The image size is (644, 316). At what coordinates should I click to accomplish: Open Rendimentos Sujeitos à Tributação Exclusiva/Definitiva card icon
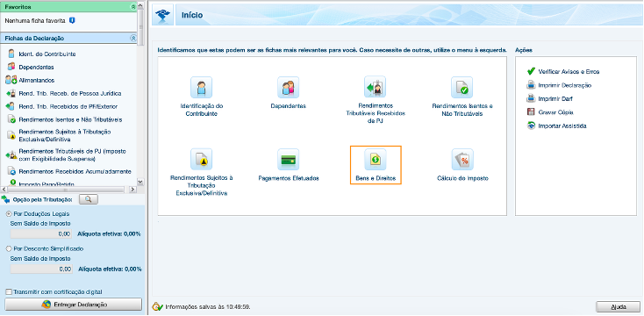pyautogui.click(x=201, y=160)
